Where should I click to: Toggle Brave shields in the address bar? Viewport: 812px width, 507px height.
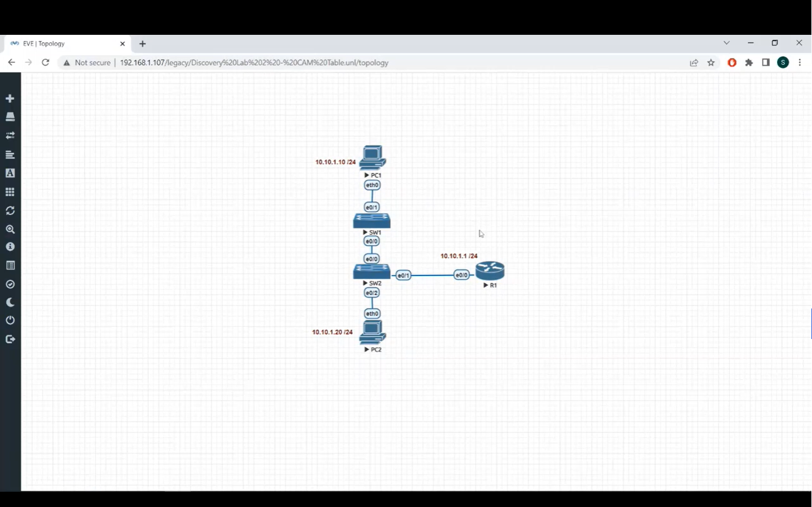[731, 62]
